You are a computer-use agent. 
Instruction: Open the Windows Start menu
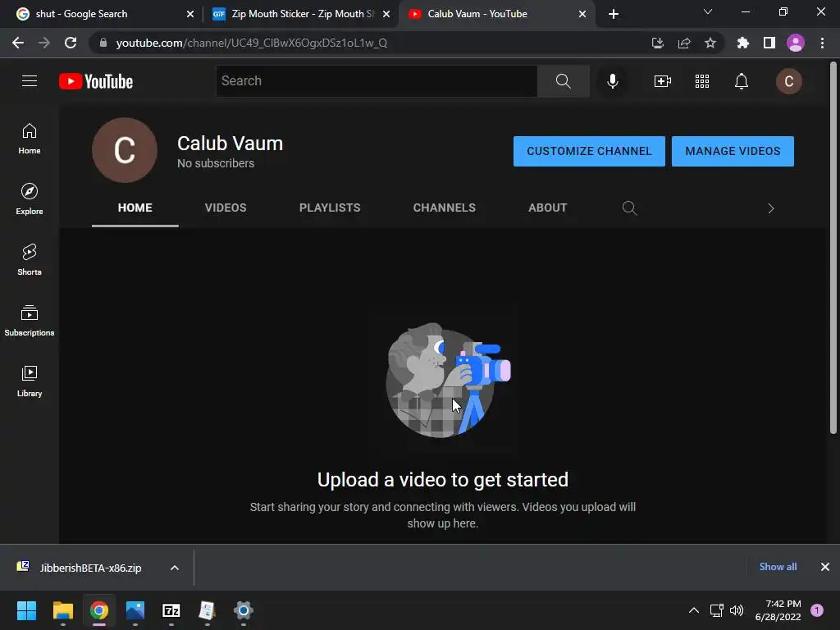26,610
